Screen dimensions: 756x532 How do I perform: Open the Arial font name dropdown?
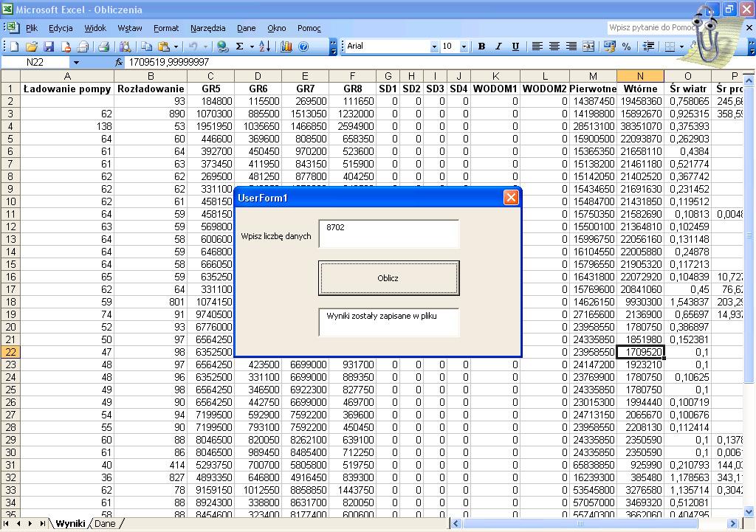434,46
